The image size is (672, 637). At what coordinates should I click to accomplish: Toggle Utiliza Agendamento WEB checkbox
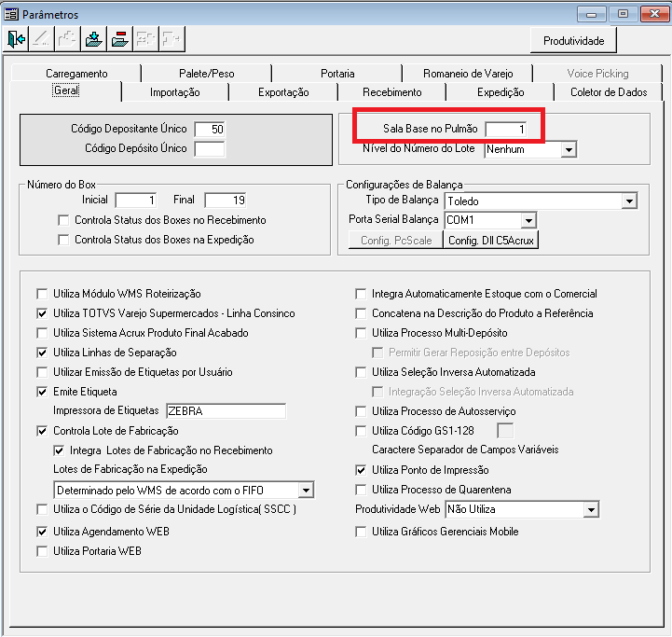(x=42, y=532)
